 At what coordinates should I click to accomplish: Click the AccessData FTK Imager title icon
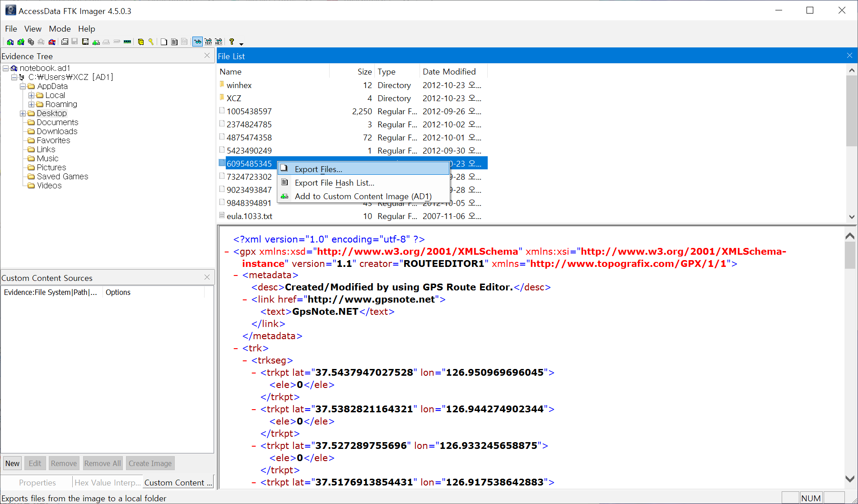[10, 10]
